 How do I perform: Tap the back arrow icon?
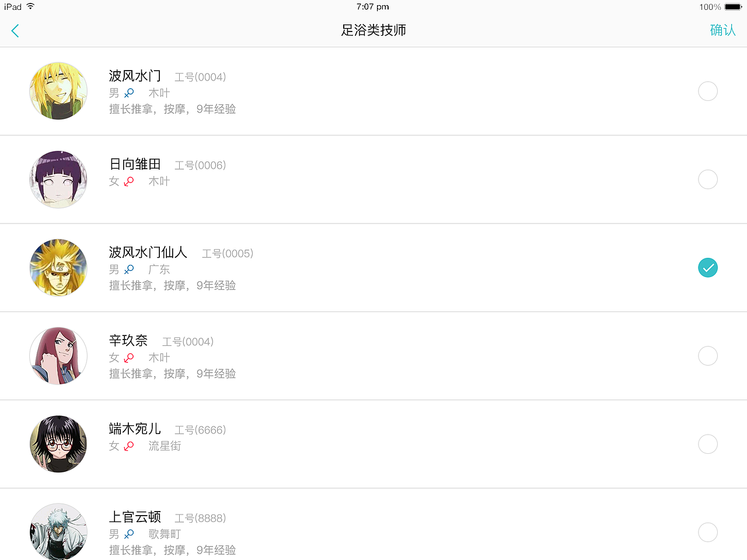click(x=15, y=31)
